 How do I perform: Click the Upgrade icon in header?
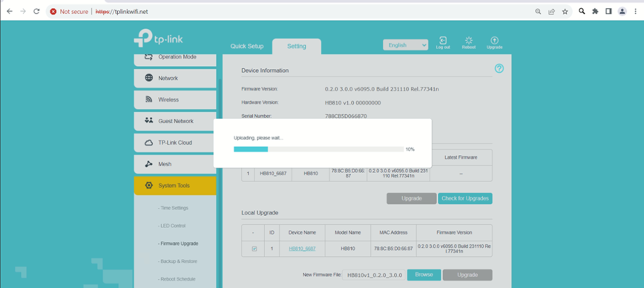(494, 41)
